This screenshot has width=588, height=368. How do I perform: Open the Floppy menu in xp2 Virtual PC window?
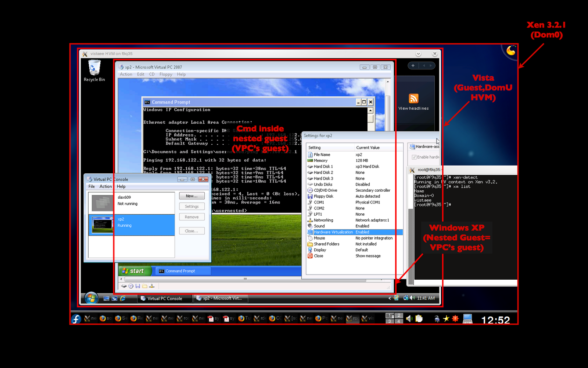point(166,74)
